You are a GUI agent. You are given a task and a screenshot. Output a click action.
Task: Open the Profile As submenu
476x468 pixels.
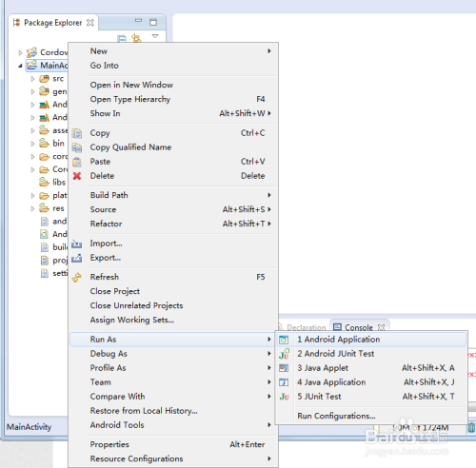173,368
